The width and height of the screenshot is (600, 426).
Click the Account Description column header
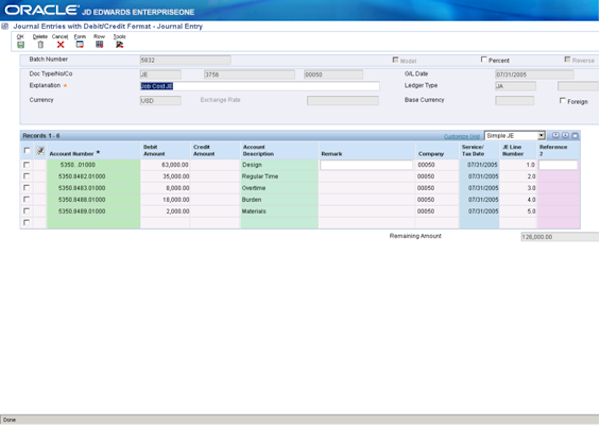[279, 150]
